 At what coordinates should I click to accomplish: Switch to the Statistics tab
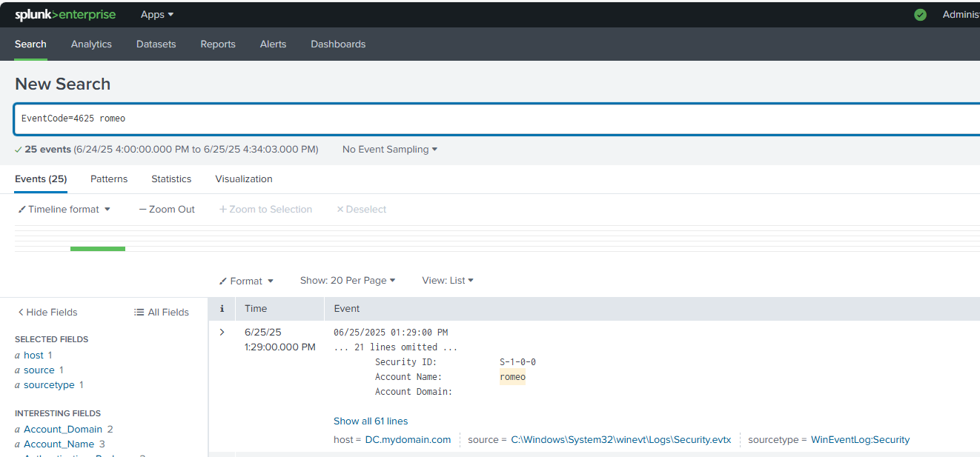(x=171, y=179)
